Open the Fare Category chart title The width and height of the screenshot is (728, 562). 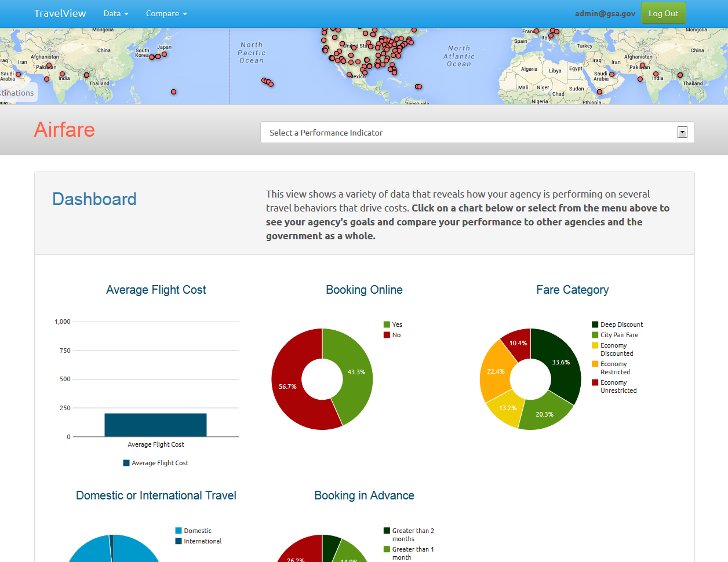click(573, 290)
